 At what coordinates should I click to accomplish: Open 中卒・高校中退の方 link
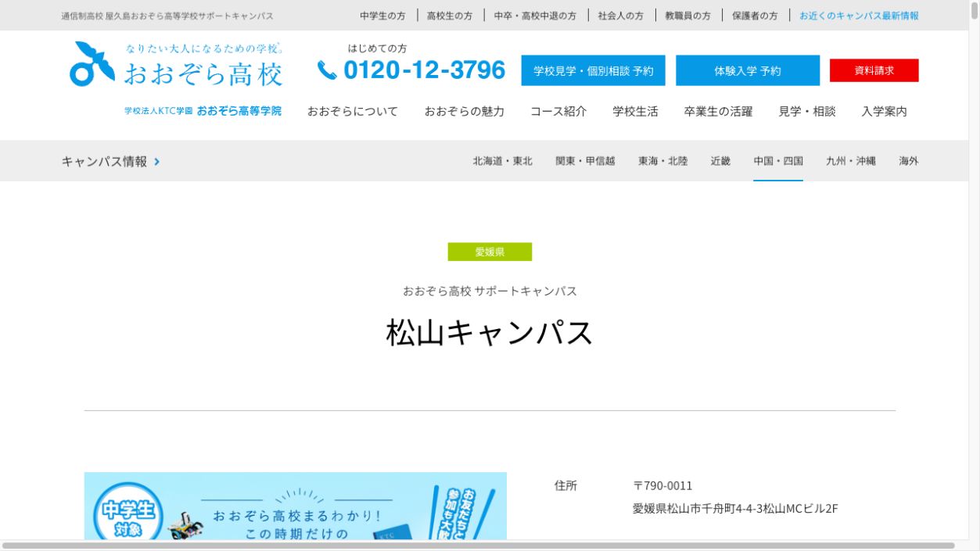tap(535, 16)
